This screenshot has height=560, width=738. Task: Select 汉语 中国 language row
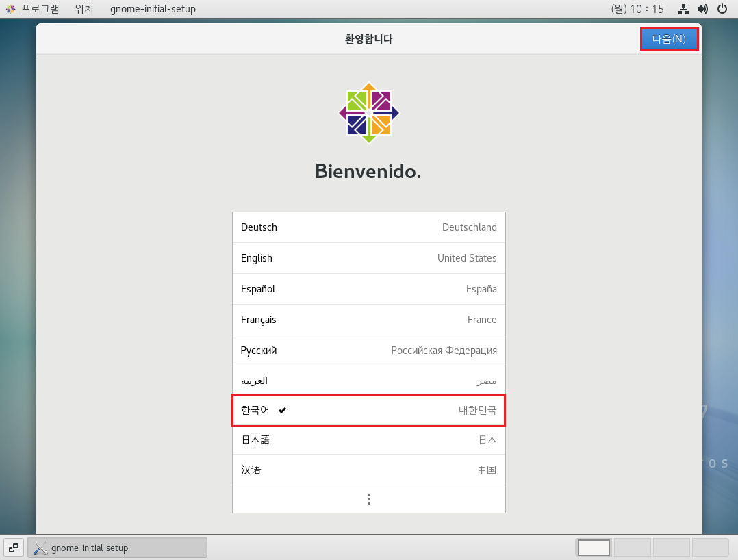point(368,470)
